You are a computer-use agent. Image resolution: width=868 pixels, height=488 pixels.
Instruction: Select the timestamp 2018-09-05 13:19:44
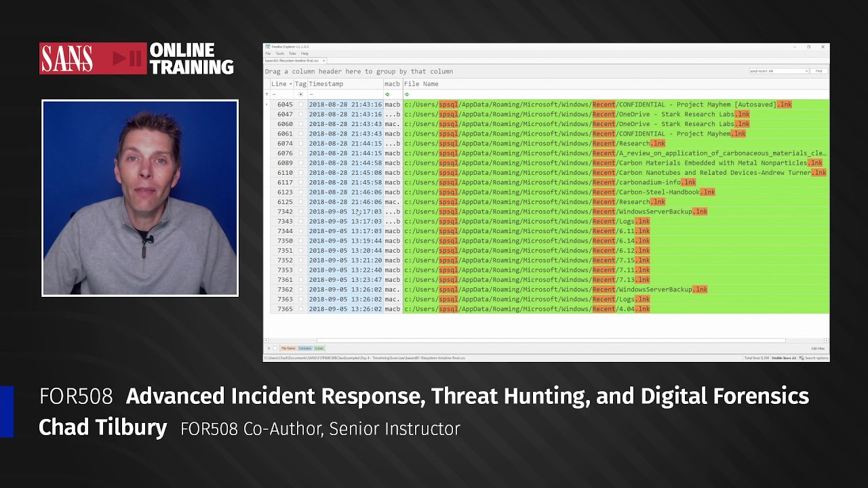345,241
